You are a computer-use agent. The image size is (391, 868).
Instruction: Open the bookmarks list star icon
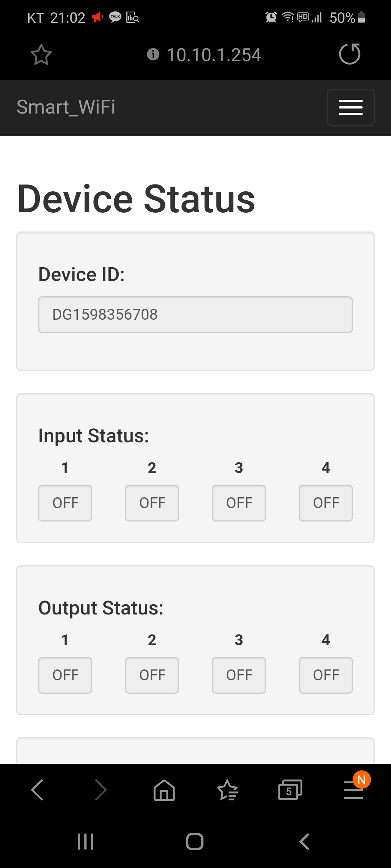(227, 790)
